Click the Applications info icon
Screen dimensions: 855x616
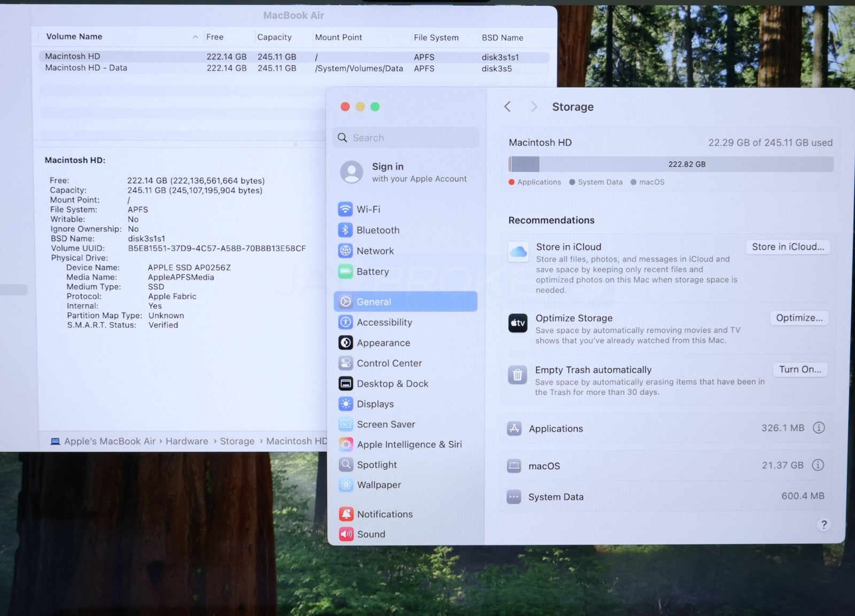coord(818,428)
